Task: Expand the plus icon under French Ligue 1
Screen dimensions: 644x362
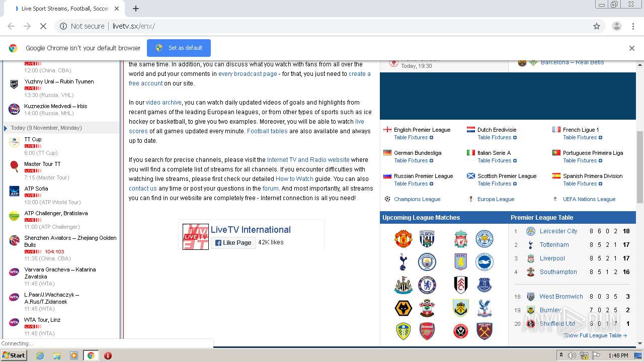Action: [600, 138]
